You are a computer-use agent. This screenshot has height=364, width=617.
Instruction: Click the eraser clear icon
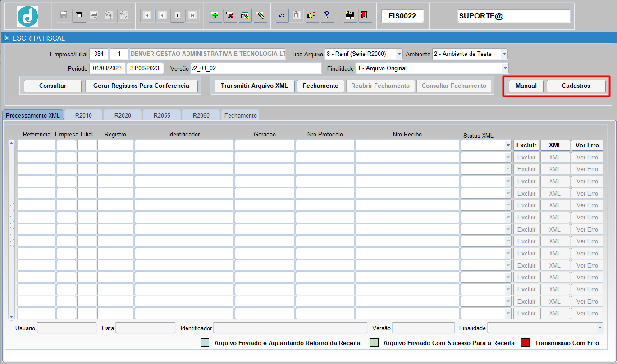[260, 15]
